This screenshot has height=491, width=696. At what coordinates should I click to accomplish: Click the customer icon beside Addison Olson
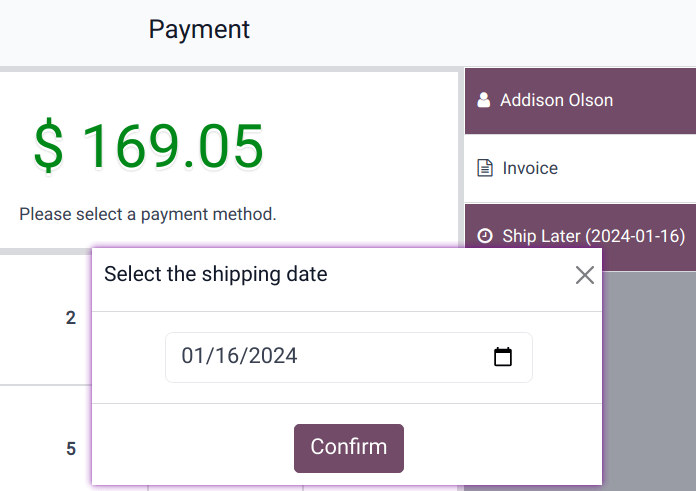click(x=484, y=100)
